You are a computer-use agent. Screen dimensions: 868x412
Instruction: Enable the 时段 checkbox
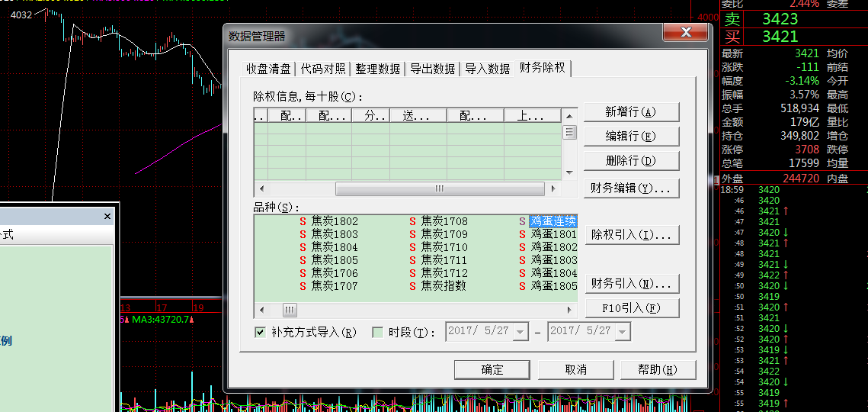[x=377, y=332]
